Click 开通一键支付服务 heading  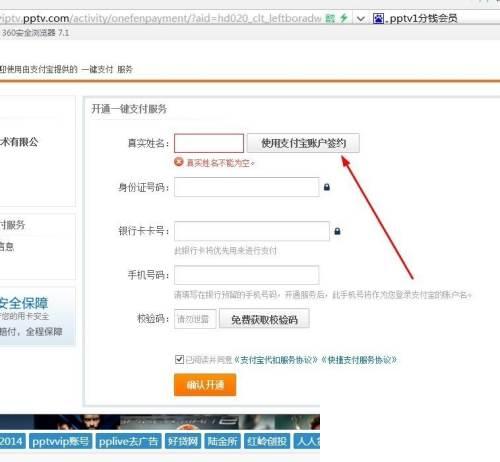click(129, 109)
